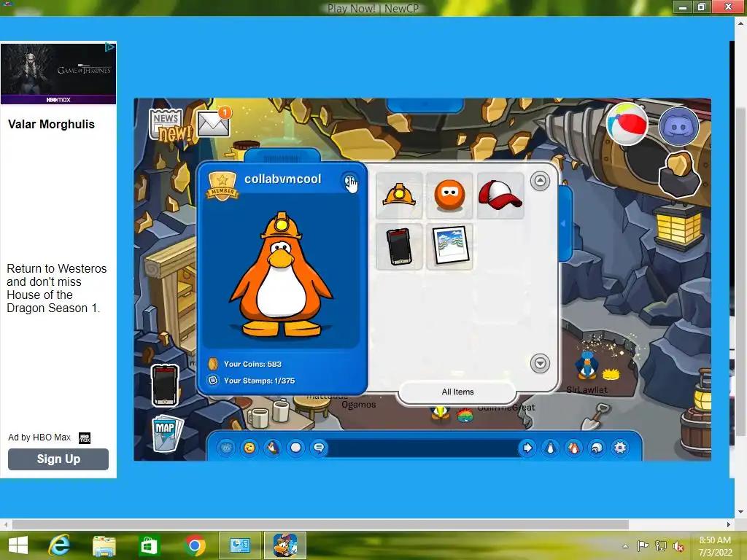The image size is (747, 560).
Task: Click the collabvmcool player name
Action: [283, 179]
